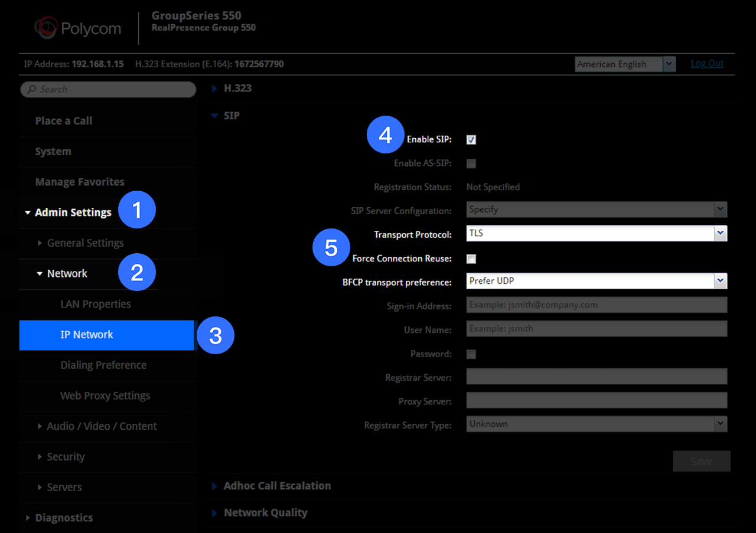Image resolution: width=756 pixels, height=533 pixels.
Task: Click the Log Out link
Action: point(707,63)
